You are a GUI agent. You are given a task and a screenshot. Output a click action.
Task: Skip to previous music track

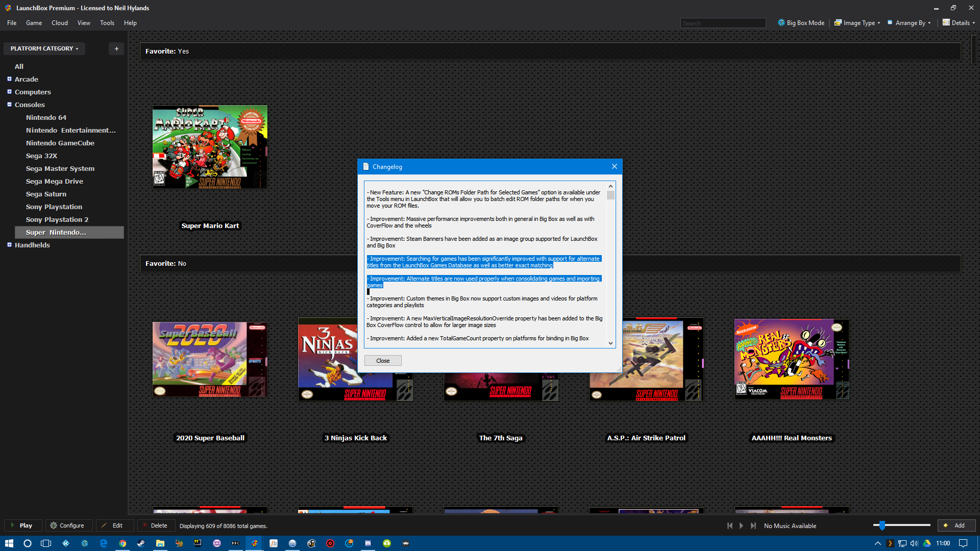[x=730, y=525]
